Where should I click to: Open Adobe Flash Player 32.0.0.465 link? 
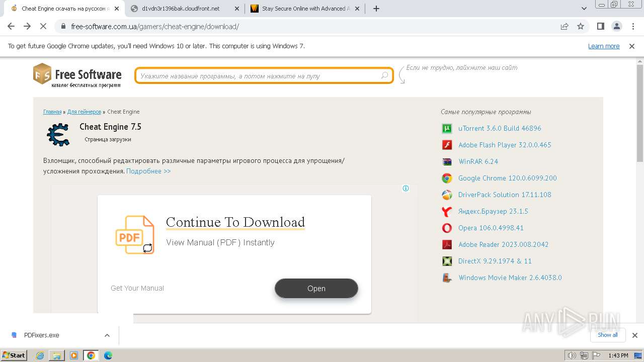coord(505,145)
